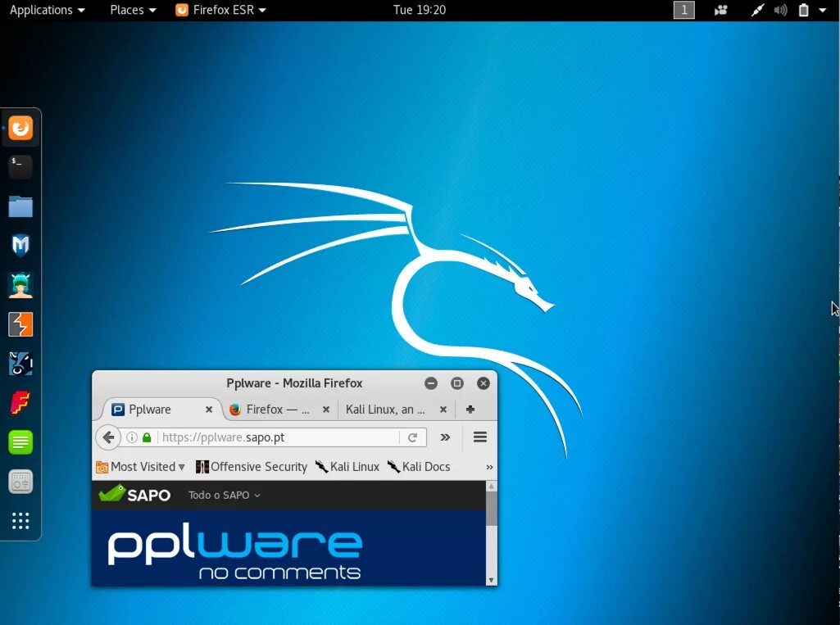Reload the current Pplware page
Screen dimensions: 840x625
click(x=412, y=437)
